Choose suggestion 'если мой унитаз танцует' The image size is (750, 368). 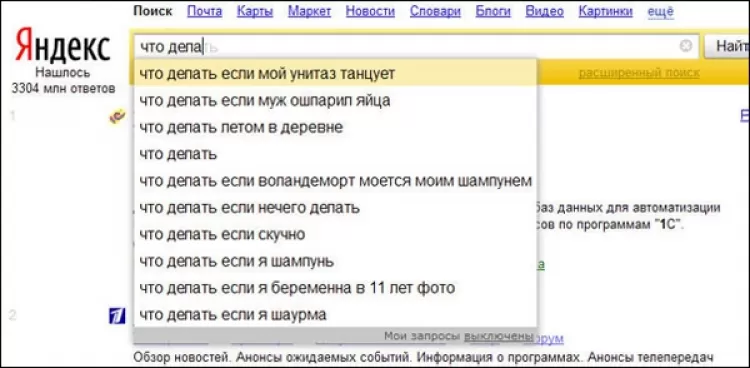[335, 74]
